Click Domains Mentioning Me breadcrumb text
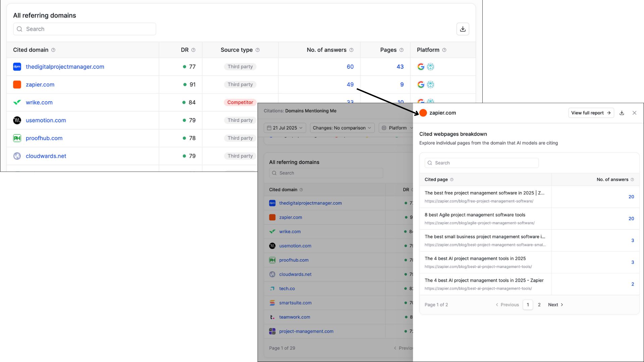 (311, 111)
